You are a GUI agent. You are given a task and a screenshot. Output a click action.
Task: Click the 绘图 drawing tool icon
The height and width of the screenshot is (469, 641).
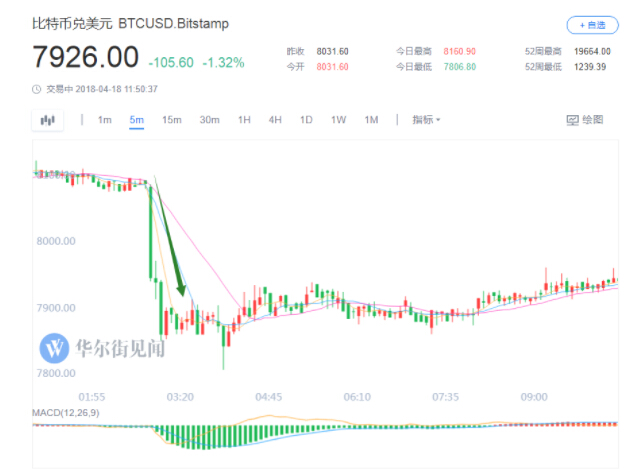pos(573,120)
